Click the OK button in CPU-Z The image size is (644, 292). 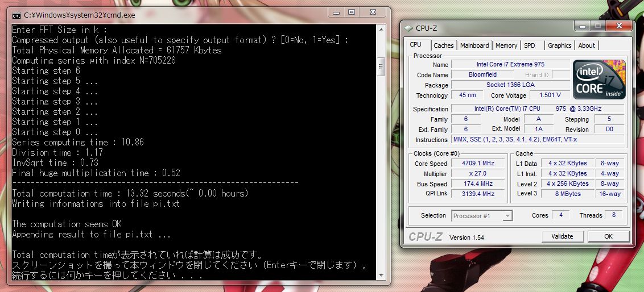tap(608, 236)
